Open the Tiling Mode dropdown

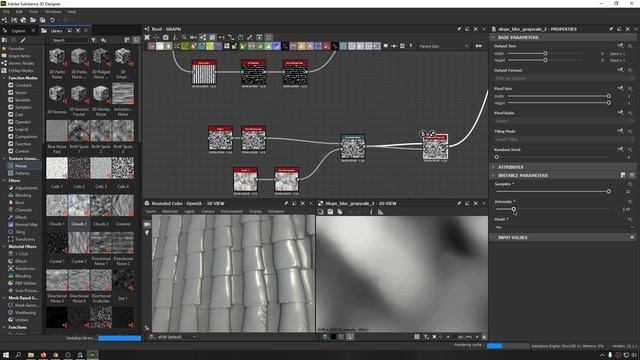(x=563, y=139)
